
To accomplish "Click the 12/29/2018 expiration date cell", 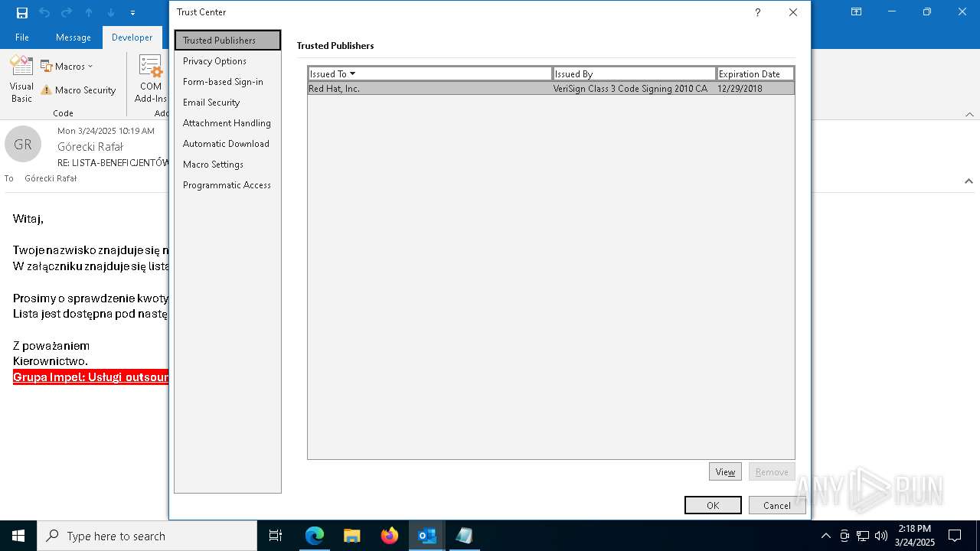I will click(x=740, y=89).
